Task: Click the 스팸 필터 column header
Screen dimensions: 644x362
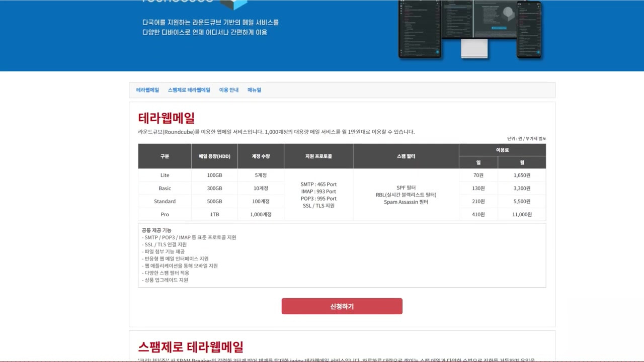Action: point(406,156)
